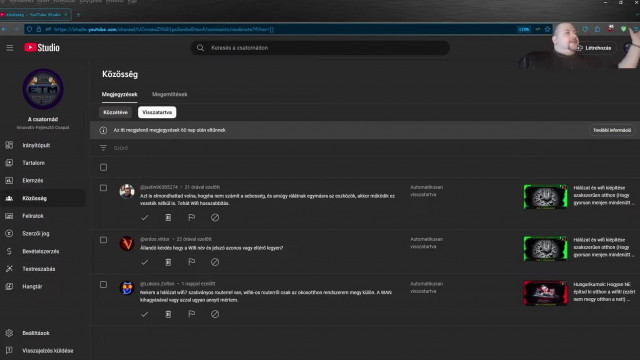Click the @Lukacs.Zoltan user avatar
This screenshot has width=640, height=360.
pos(127,288)
